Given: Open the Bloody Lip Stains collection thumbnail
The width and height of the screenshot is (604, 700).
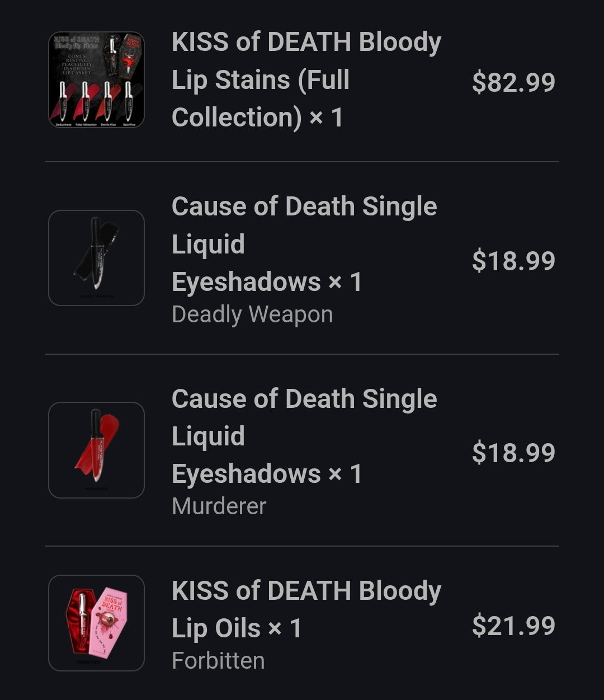Looking at the screenshot, I should [x=96, y=80].
